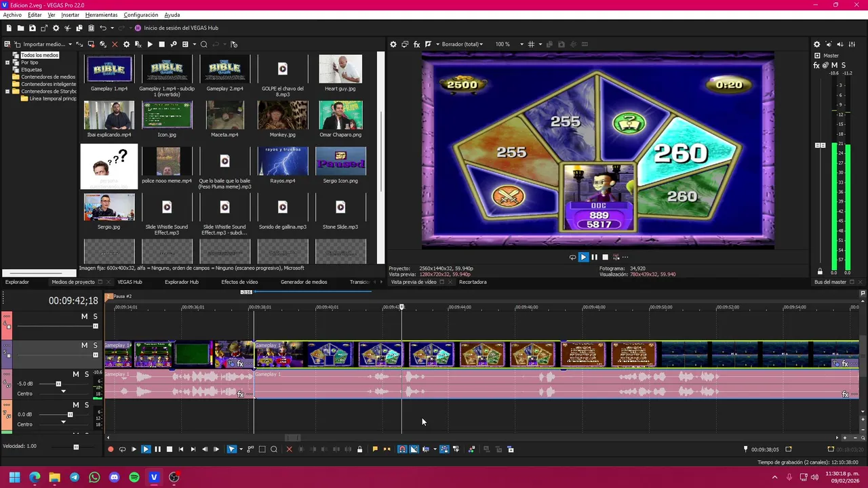This screenshot has height=488, width=868.
Task: Open the edit tool selector dropdown arrow
Action: tap(241, 449)
